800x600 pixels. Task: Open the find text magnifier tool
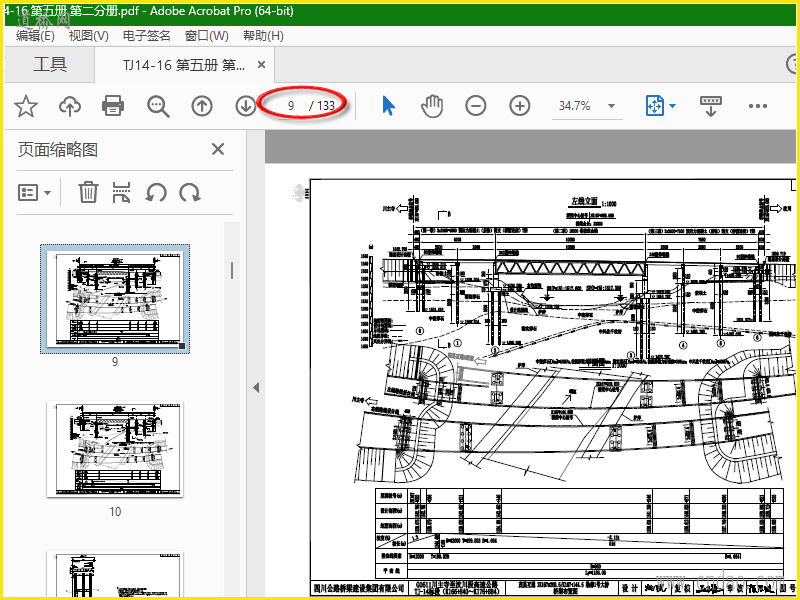click(x=158, y=106)
